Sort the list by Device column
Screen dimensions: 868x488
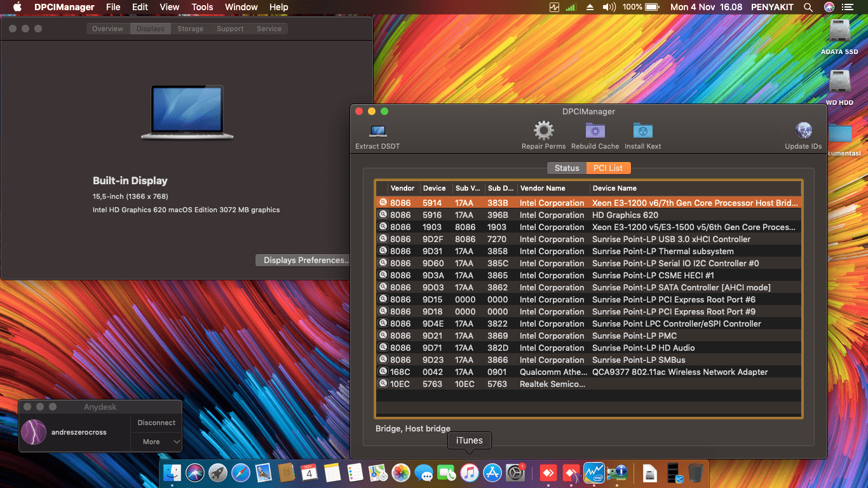(435, 188)
